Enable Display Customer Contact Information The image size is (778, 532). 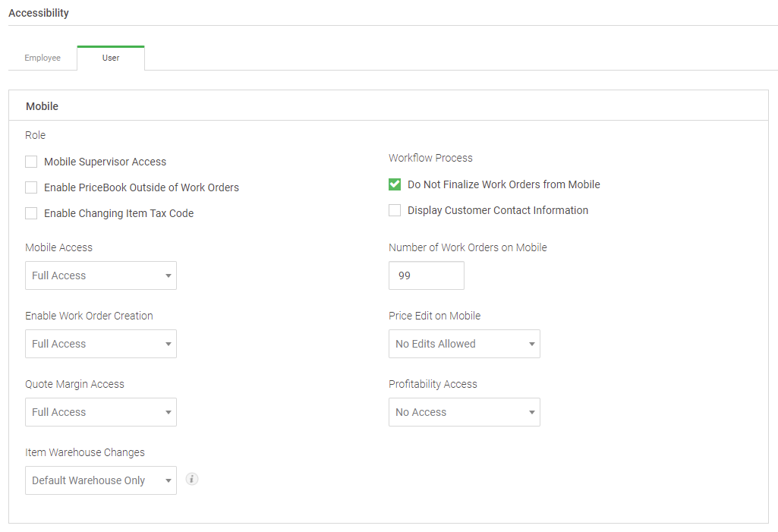click(395, 210)
